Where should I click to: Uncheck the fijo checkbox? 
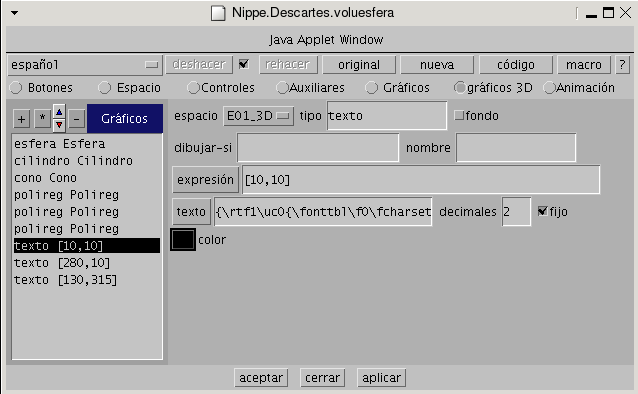click(543, 211)
